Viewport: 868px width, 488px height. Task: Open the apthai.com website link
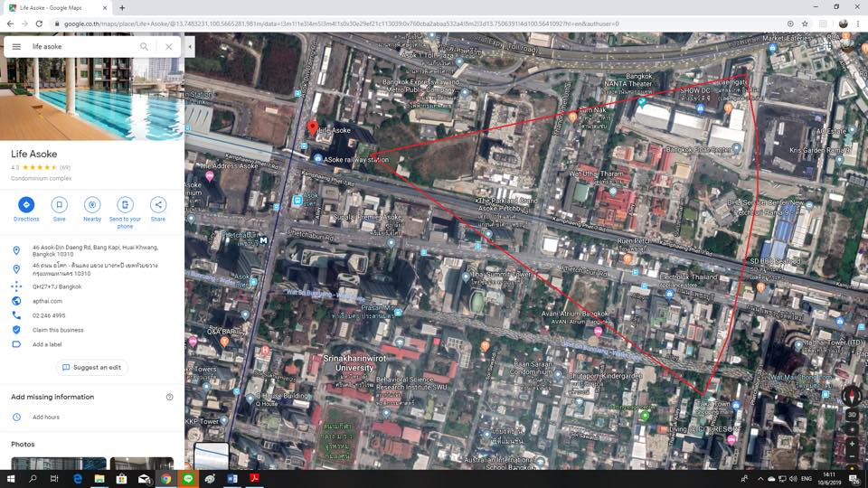click(47, 301)
